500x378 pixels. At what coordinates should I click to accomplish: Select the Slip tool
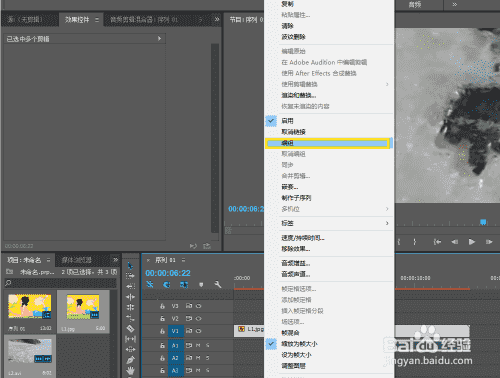click(130, 339)
